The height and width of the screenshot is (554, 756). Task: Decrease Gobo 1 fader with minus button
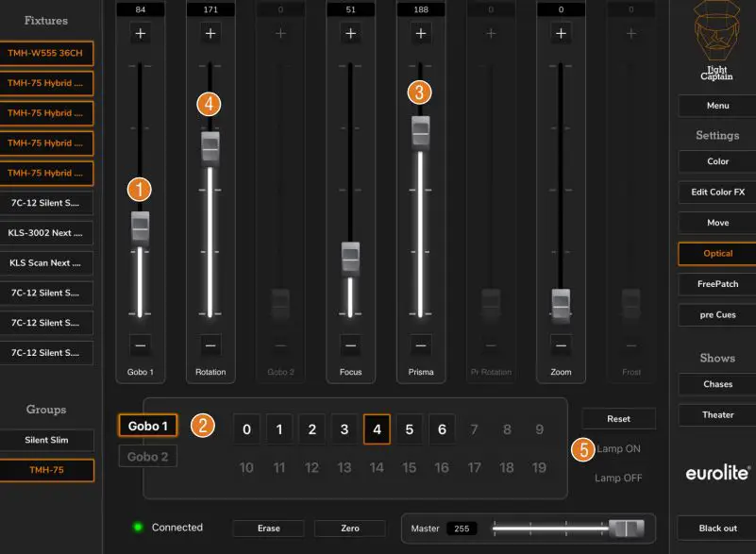point(141,345)
